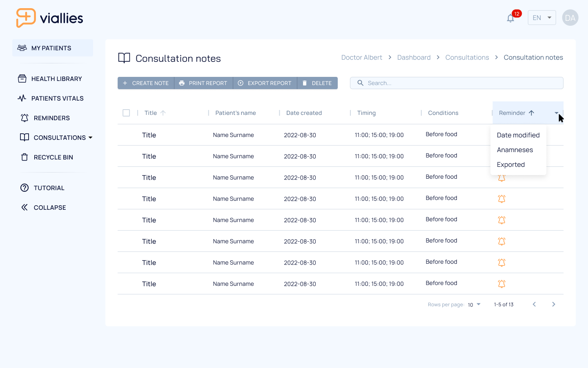Image resolution: width=588 pixels, height=368 pixels.
Task: Tick the select-all checkbox in table header
Action: click(126, 113)
